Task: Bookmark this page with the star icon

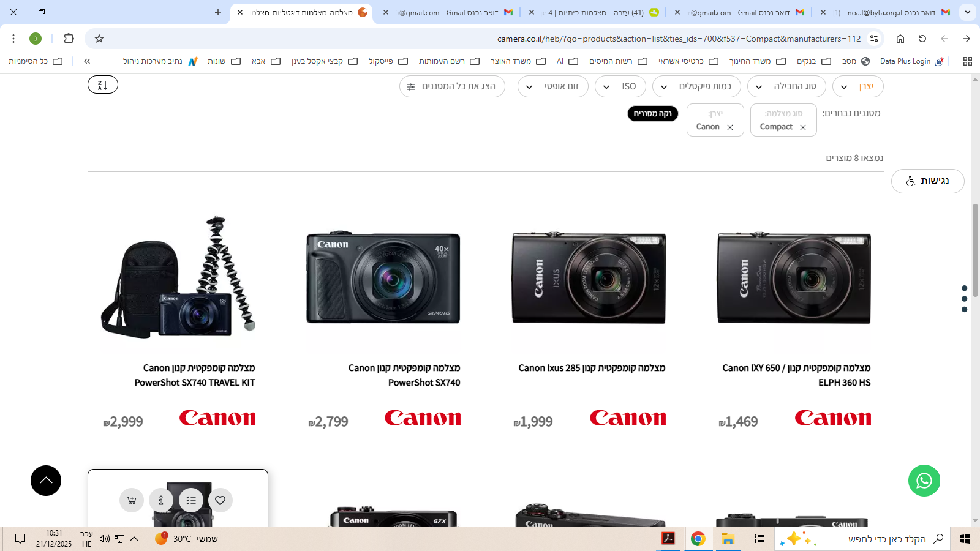Action: pyautogui.click(x=99, y=39)
